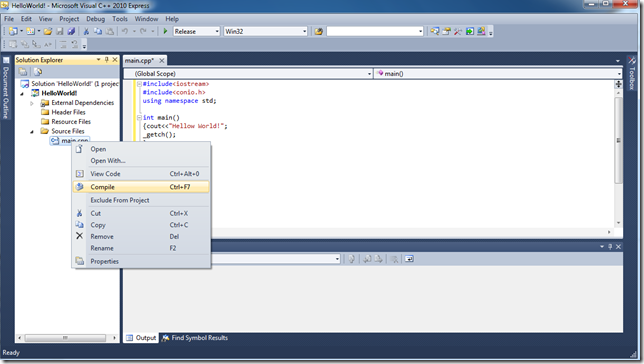644x364 pixels.
Task: Open the Output source dropdown
Action: pos(337,259)
